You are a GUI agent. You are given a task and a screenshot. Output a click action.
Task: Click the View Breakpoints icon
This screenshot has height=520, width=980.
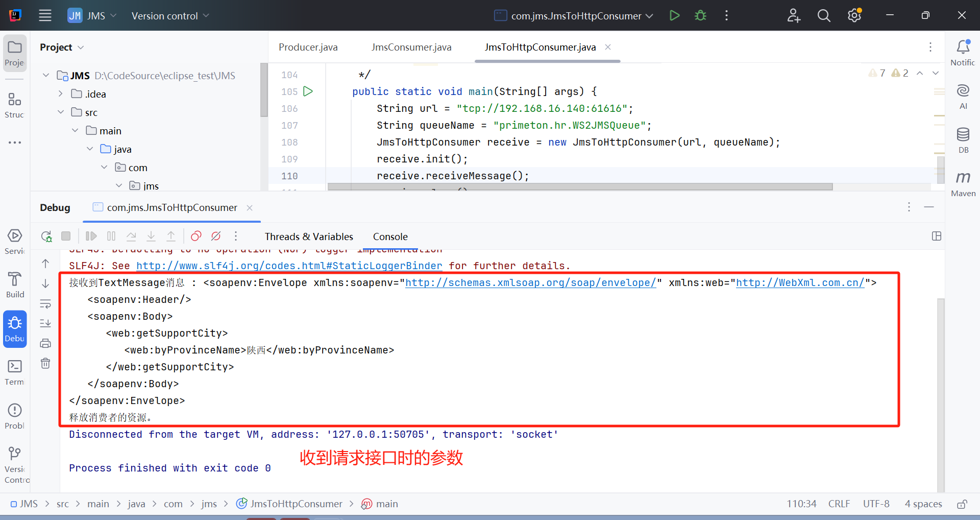(x=196, y=237)
